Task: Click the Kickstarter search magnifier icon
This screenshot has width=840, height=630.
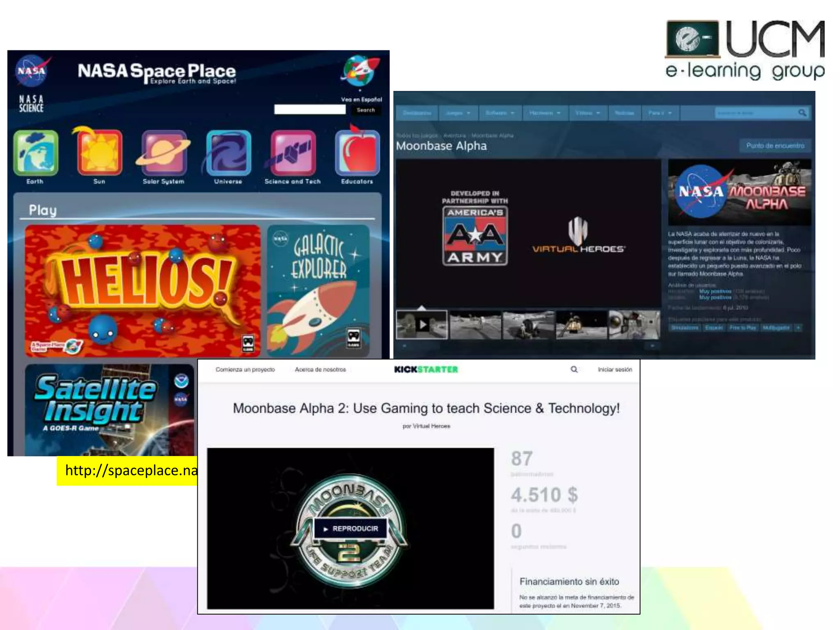Action: [574, 369]
